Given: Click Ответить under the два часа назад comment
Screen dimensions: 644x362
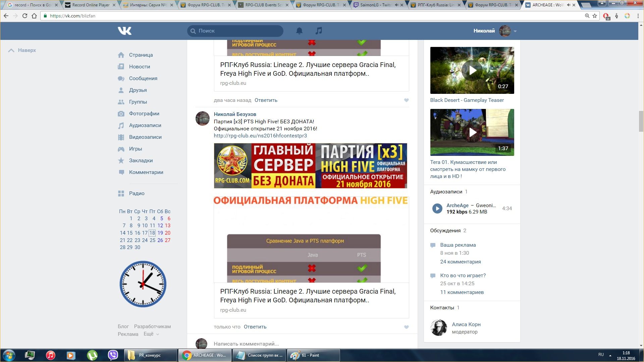Looking at the screenshot, I should point(266,100).
